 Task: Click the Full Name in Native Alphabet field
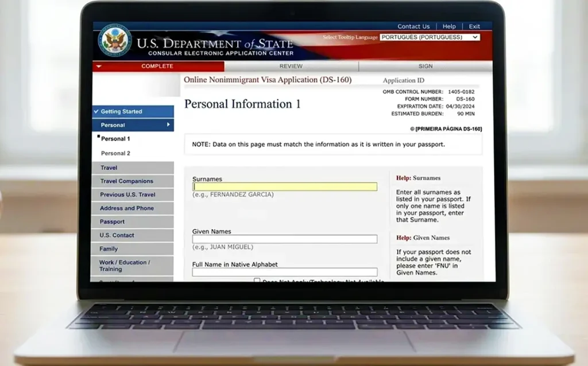click(x=285, y=272)
